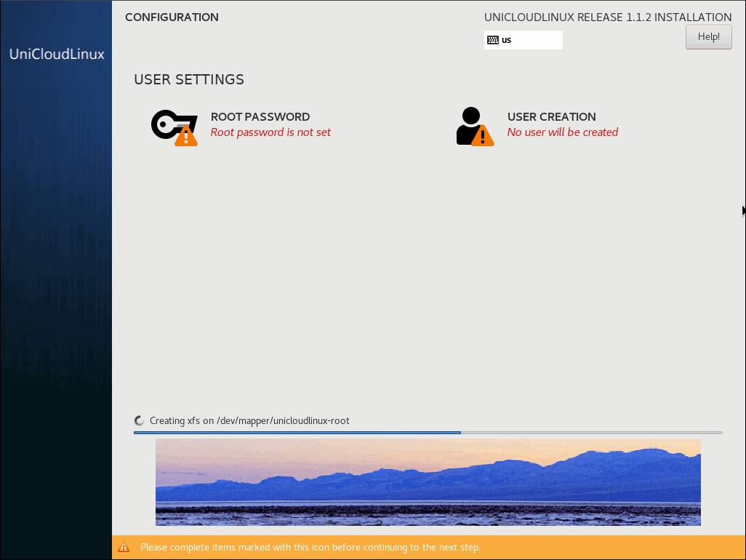Screen dimensions: 746x560
Task: Click the spinner beside Creating xfs
Action: point(140,420)
